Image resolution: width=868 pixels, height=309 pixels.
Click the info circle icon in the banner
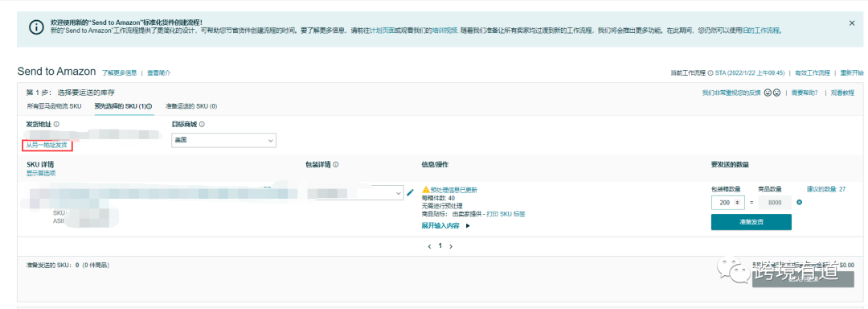[36, 27]
